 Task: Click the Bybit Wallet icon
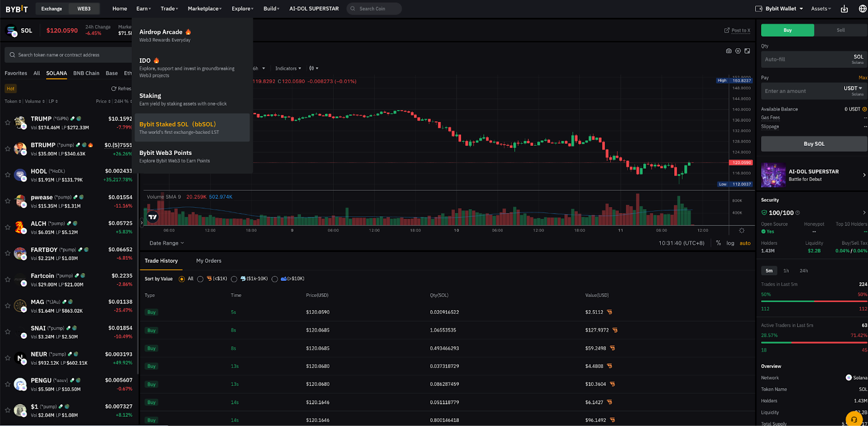click(759, 9)
